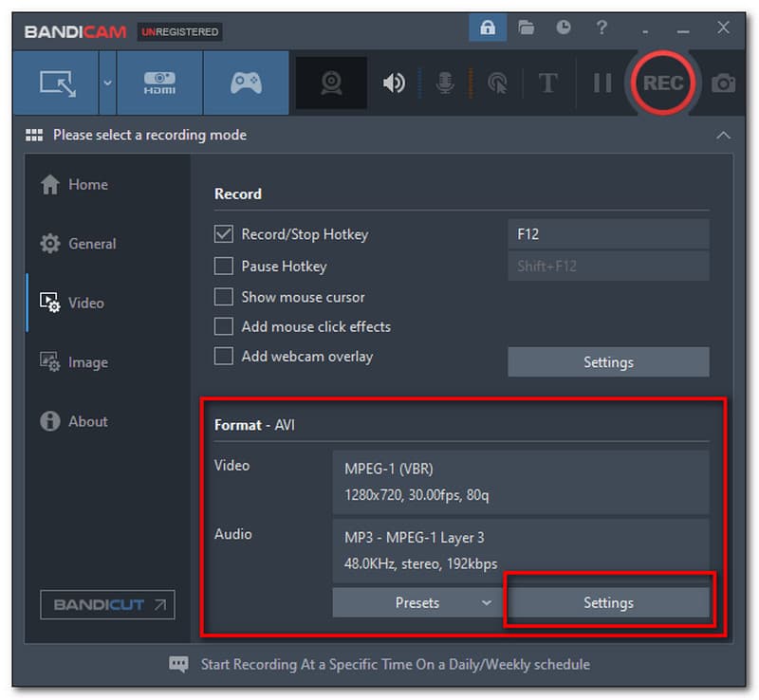Open the Presets dropdown
The image size is (759, 700).
(417, 602)
